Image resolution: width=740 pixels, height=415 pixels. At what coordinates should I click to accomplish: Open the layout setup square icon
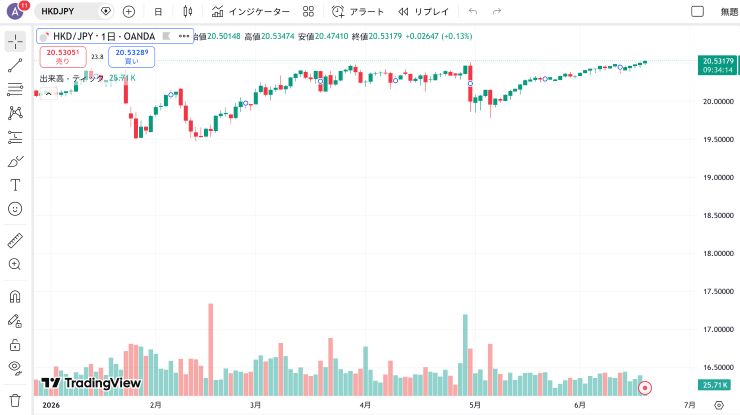[697, 11]
